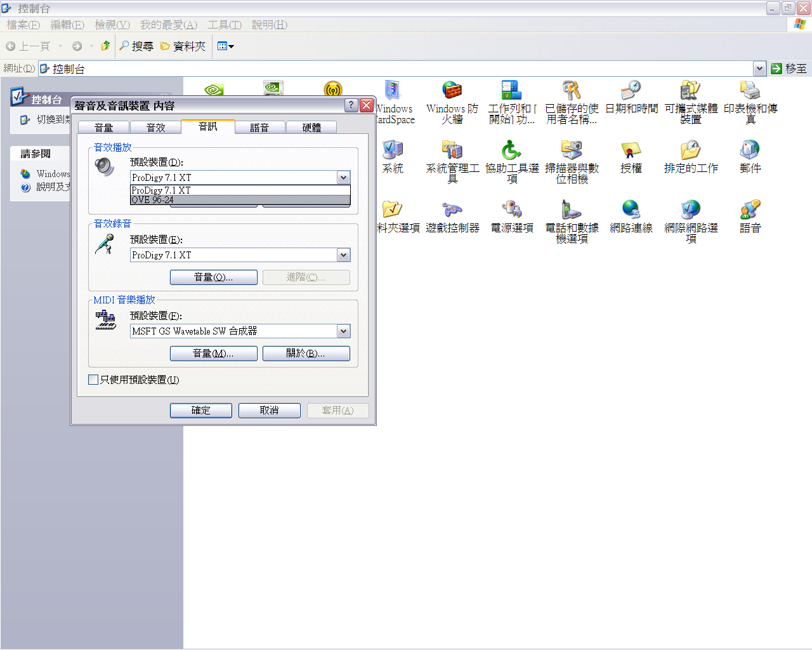812x650 pixels.
Task: Click the 切換到 view link in sidebar
Action: (x=46, y=119)
